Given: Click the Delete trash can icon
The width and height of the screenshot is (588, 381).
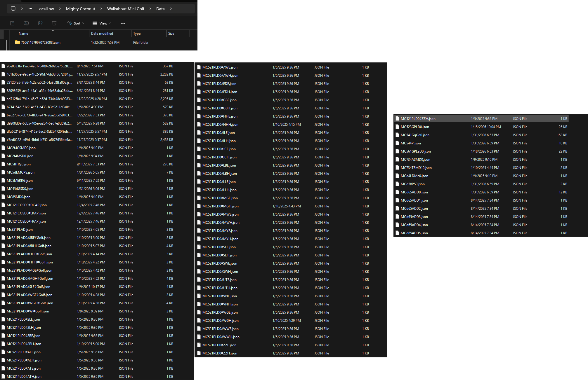Looking at the screenshot, I should pos(54,23).
